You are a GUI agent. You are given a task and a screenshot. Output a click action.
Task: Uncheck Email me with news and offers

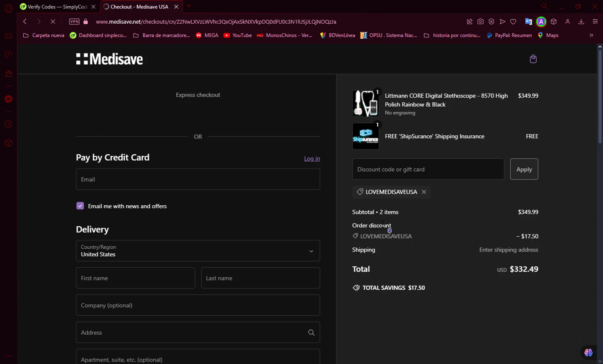click(80, 206)
